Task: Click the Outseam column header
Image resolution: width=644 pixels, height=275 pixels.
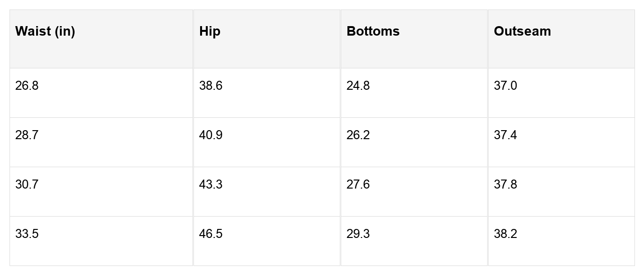Action: point(561,39)
